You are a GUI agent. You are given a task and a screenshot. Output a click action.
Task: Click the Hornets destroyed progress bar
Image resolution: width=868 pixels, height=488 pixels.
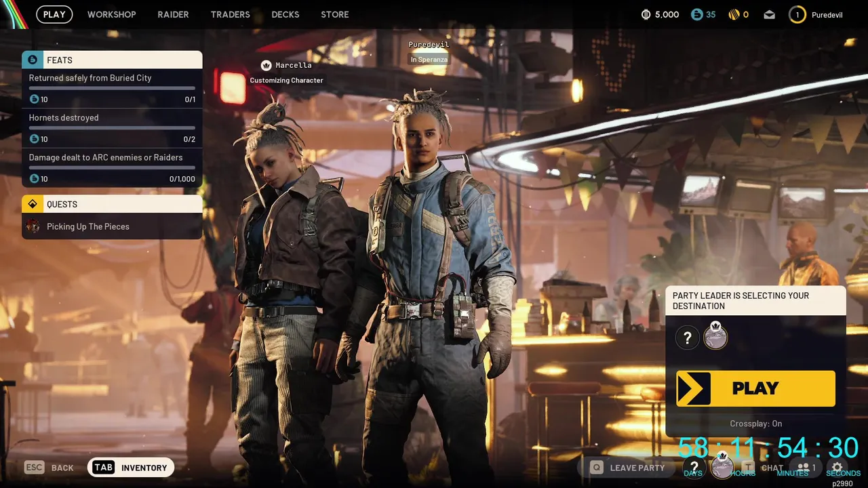(112, 128)
